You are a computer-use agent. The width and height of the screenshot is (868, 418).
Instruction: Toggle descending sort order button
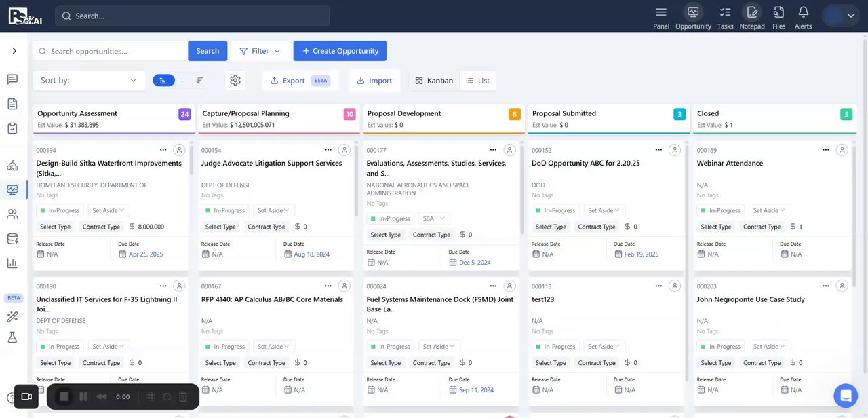(200, 80)
